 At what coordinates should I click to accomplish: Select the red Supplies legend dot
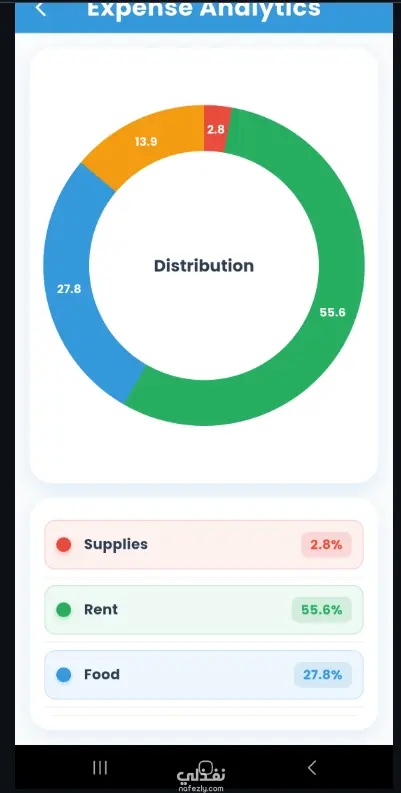(x=64, y=545)
